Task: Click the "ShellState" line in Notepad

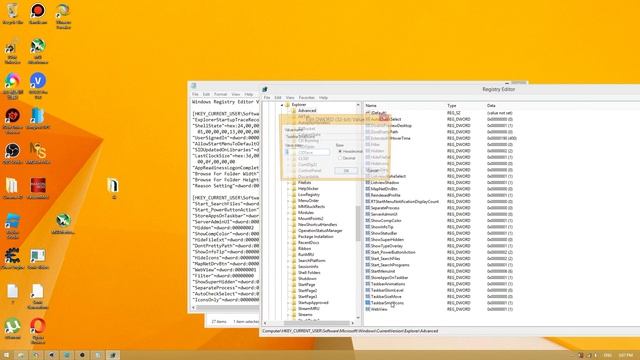Action: [225, 126]
